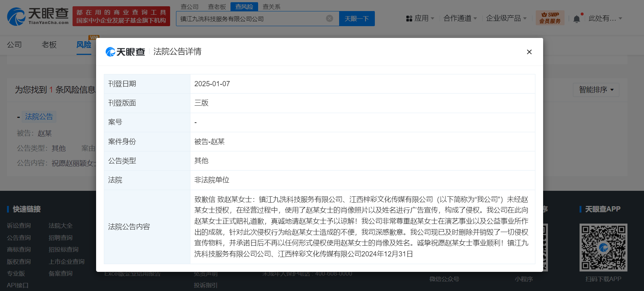
Task: Click the defendant name 赵某 link
Action: [x=45, y=133]
